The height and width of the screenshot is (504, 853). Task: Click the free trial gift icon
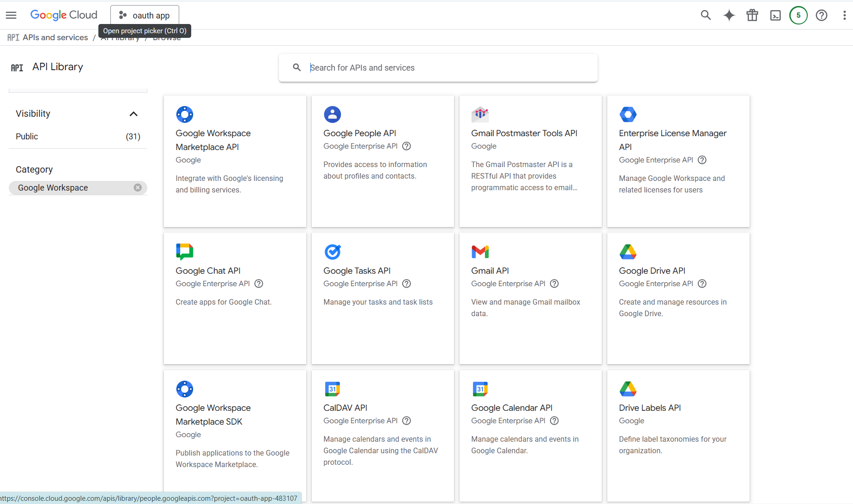752,15
